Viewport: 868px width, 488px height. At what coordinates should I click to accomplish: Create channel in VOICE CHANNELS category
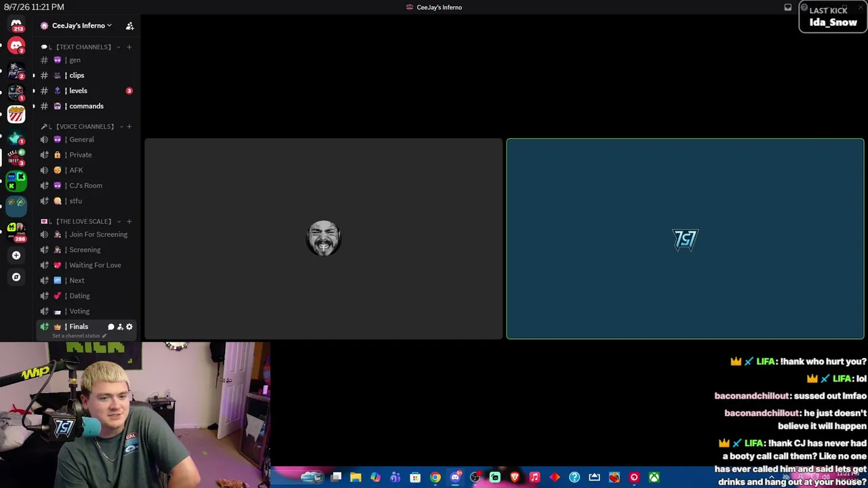click(129, 126)
